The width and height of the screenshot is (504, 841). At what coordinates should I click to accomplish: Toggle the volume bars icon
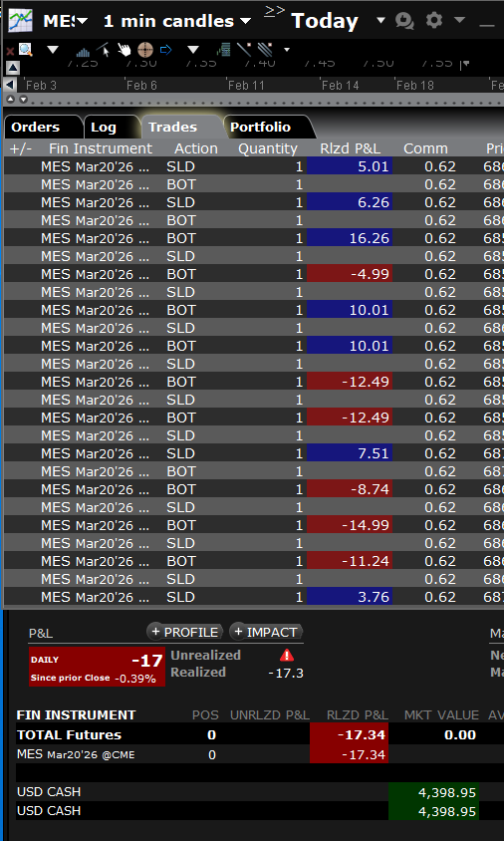[x=83, y=52]
